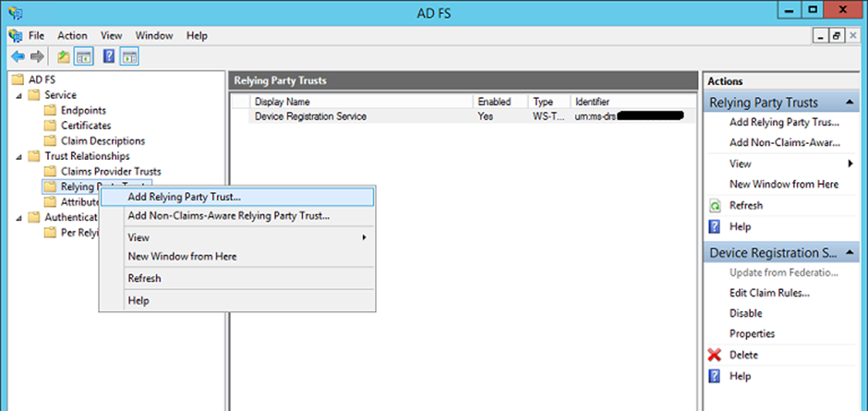Click Edit Claim Rules action
This screenshot has width=868, height=411.
[x=769, y=293]
